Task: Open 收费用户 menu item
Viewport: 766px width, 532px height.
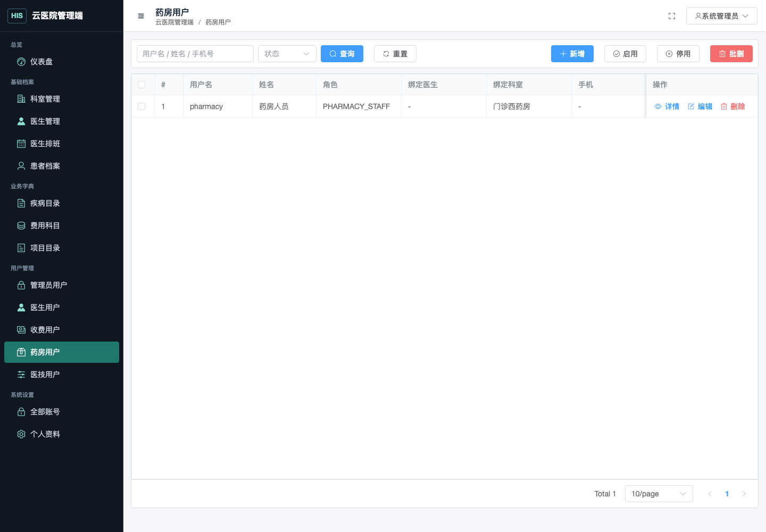Action: pyautogui.click(x=62, y=330)
